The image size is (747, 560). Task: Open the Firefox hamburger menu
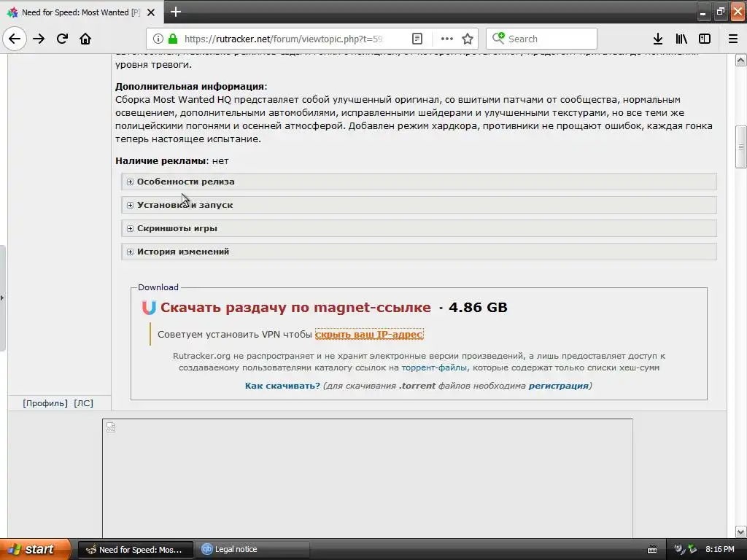point(733,39)
